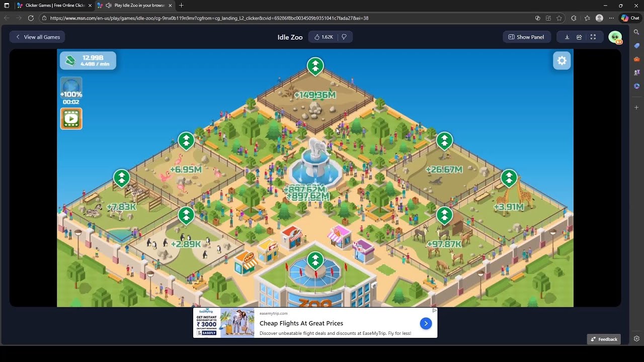
Task: Open the tab actions menu icon
Action: click(7, 5)
